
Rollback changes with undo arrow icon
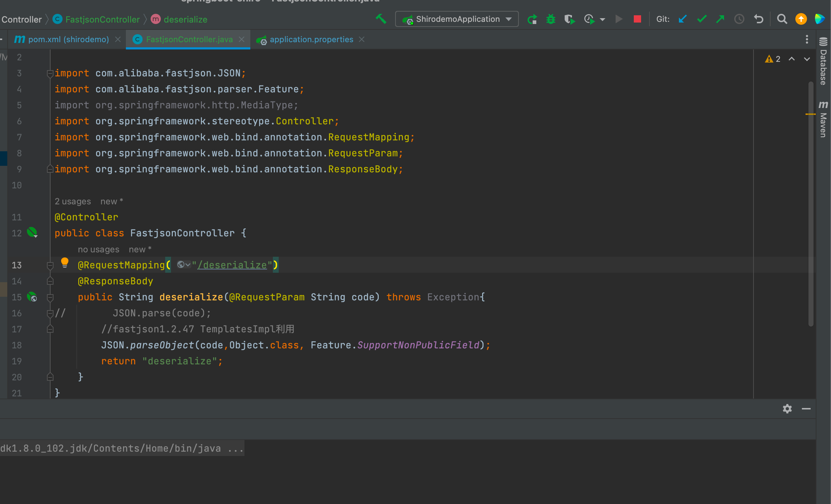pos(759,19)
